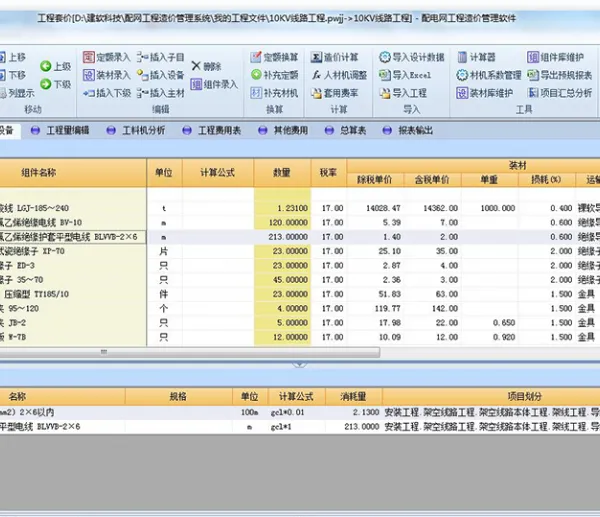The height and width of the screenshot is (517, 600).
Task: Click 插入主材 toolbar item
Action: pos(161,93)
